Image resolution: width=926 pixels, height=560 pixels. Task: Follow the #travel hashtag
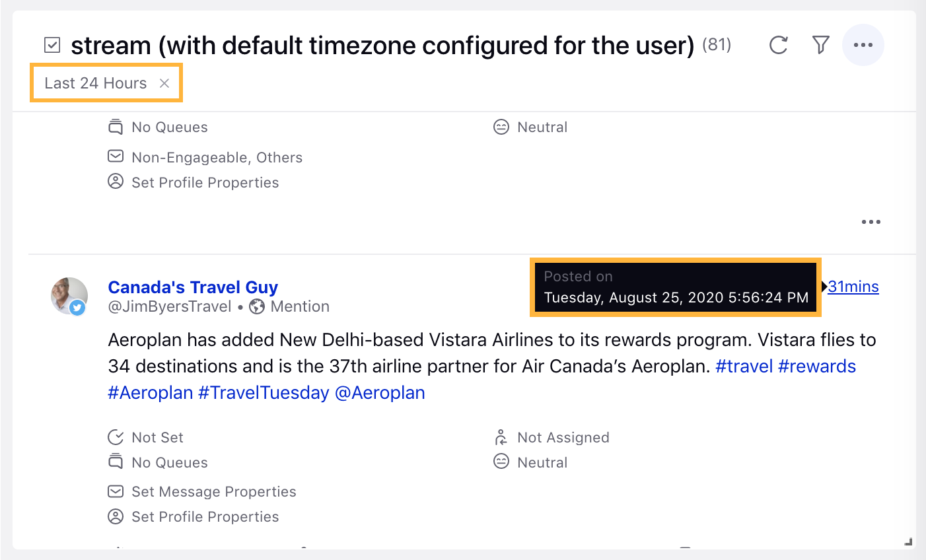744,367
